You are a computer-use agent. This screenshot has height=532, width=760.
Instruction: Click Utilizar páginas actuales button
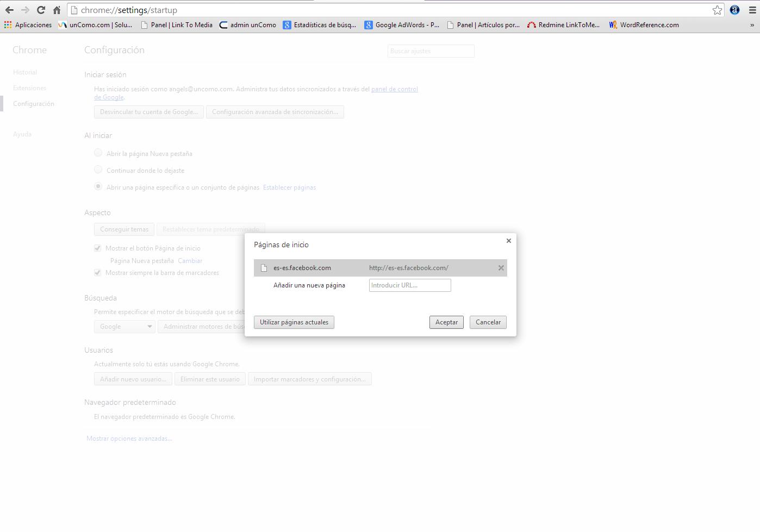pyautogui.click(x=294, y=322)
